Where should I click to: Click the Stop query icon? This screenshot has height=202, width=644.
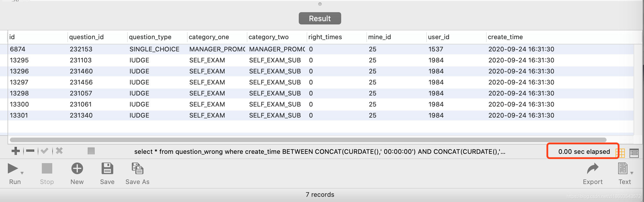[x=47, y=169]
